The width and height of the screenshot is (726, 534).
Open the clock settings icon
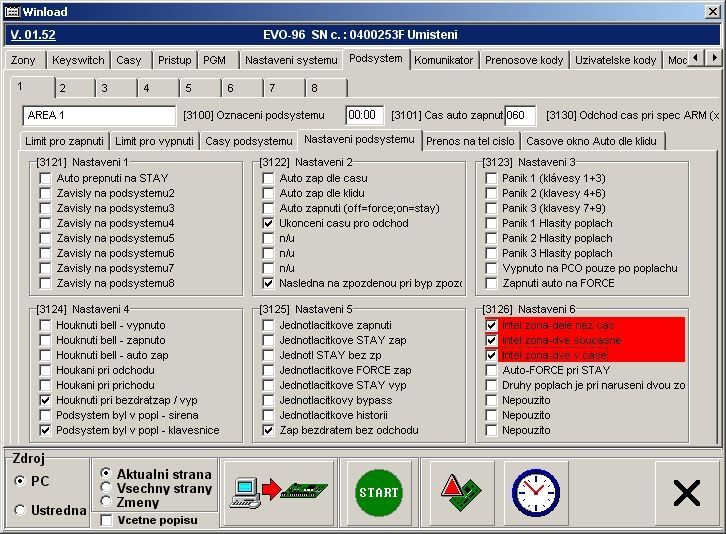tap(536, 492)
